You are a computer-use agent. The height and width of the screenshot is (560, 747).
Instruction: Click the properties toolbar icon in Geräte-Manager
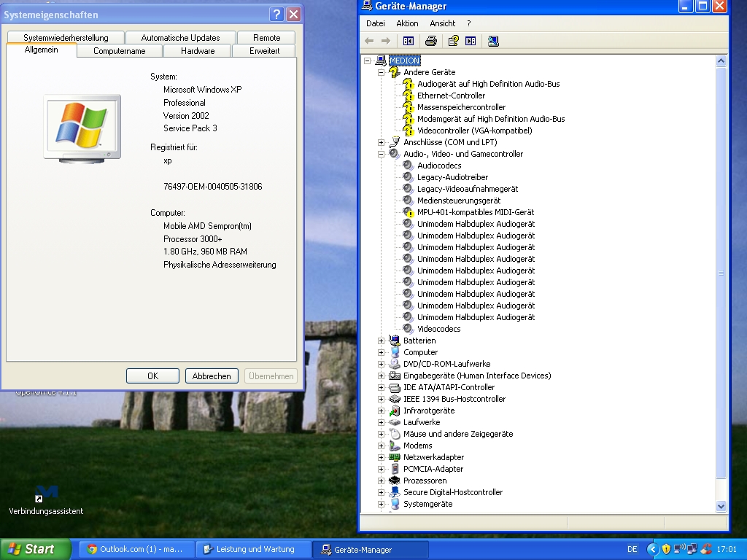click(453, 41)
